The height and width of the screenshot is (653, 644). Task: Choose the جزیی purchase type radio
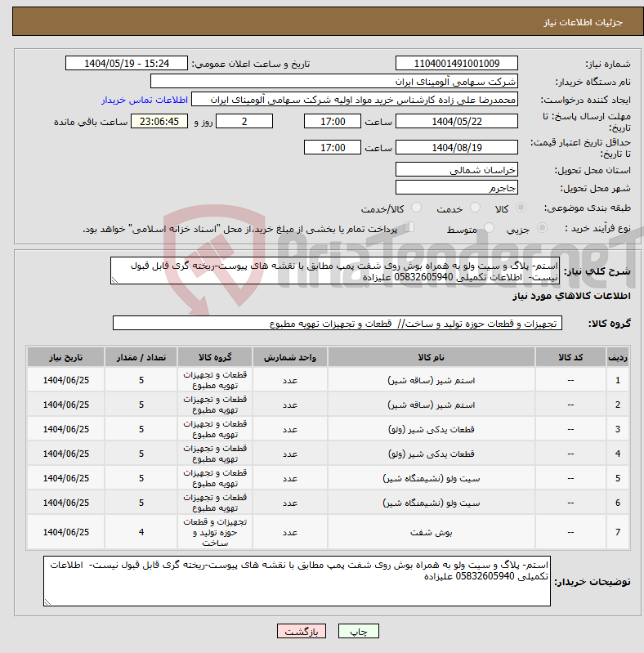pos(542,228)
